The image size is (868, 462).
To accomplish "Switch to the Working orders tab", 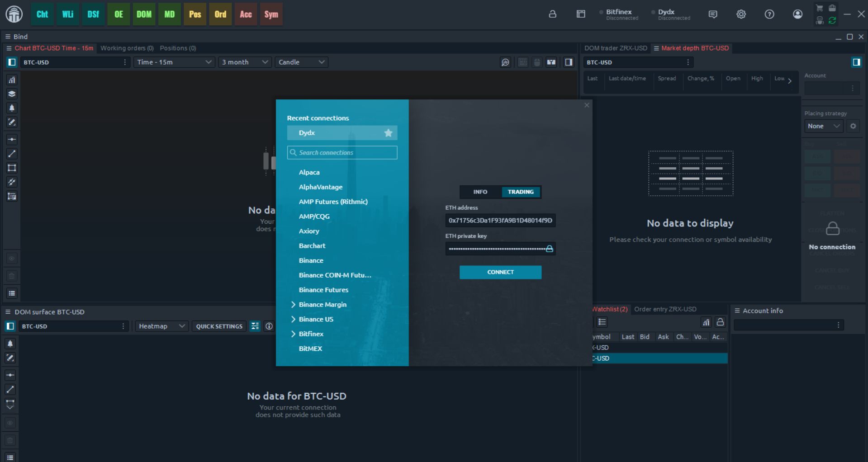I will pyautogui.click(x=127, y=48).
